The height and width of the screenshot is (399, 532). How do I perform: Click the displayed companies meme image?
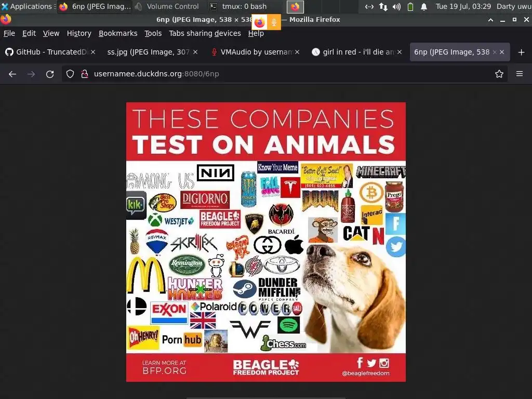[266, 242]
